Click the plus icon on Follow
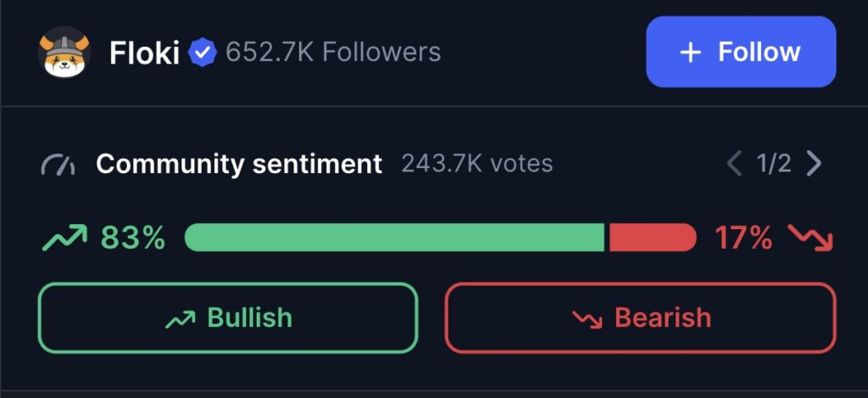Image resolution: width=868 pixels, height=398 pixels. [x=691, y=53]
